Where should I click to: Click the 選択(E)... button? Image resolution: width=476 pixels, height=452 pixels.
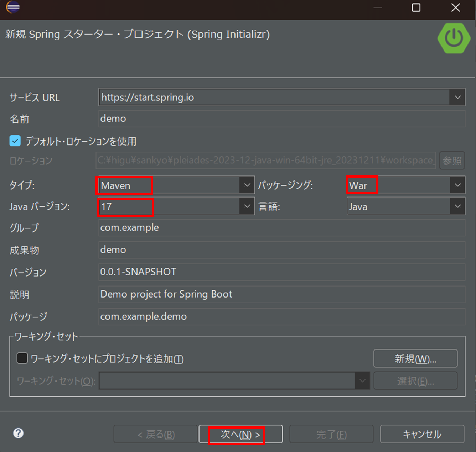coord(415,380)
